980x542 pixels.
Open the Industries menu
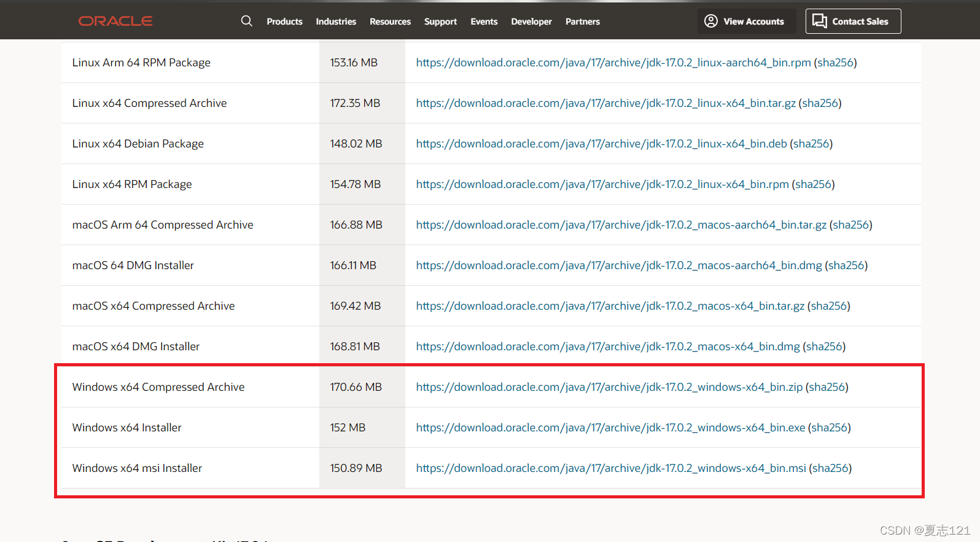pos(336,22)
